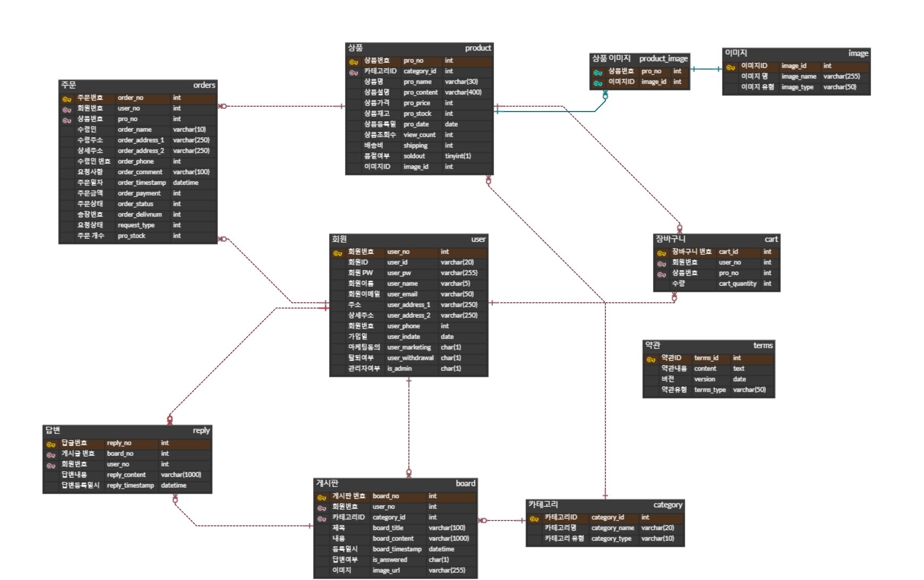
Task: Select the primary key icon in the board table
Action: [x=322, y=497]
